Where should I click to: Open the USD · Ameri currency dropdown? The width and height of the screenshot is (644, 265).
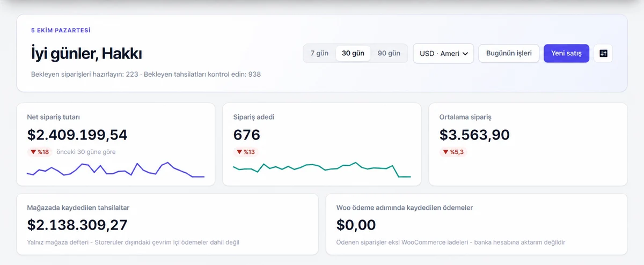pyautogui.click(x=443, y=53)
